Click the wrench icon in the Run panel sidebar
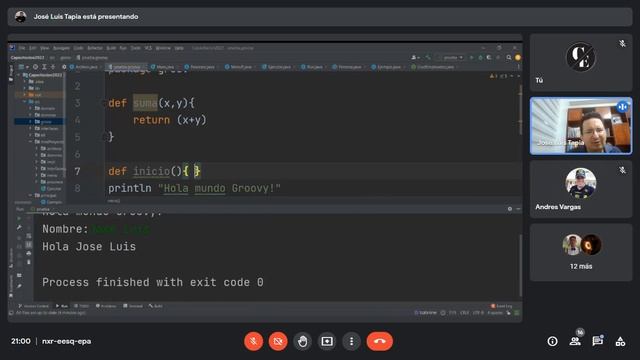640x360 pixels. pos(19,227)
